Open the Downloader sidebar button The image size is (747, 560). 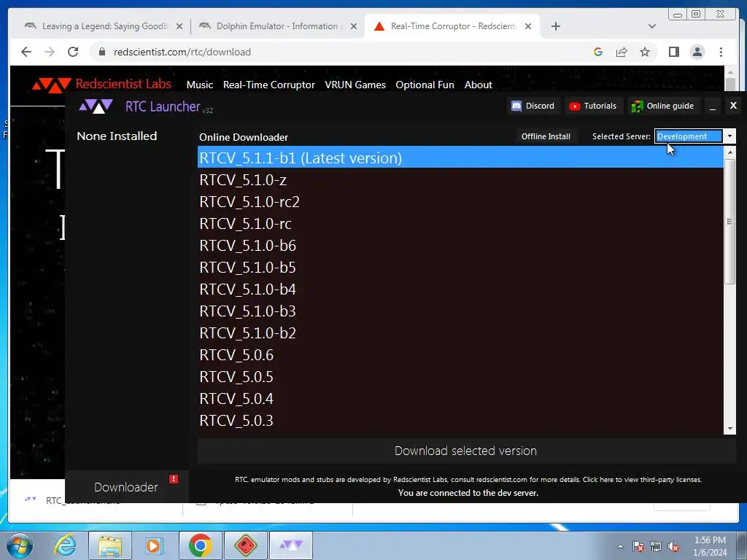(126, 486)
